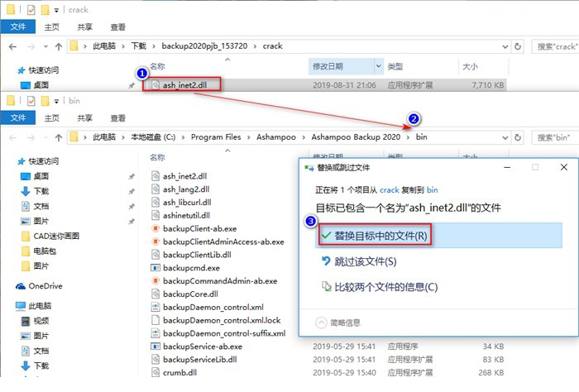Select backupCommandAdmin-ab.exe icon
Image resolution: width=579 pixels, height=392 pixels.
coord(156,280)
